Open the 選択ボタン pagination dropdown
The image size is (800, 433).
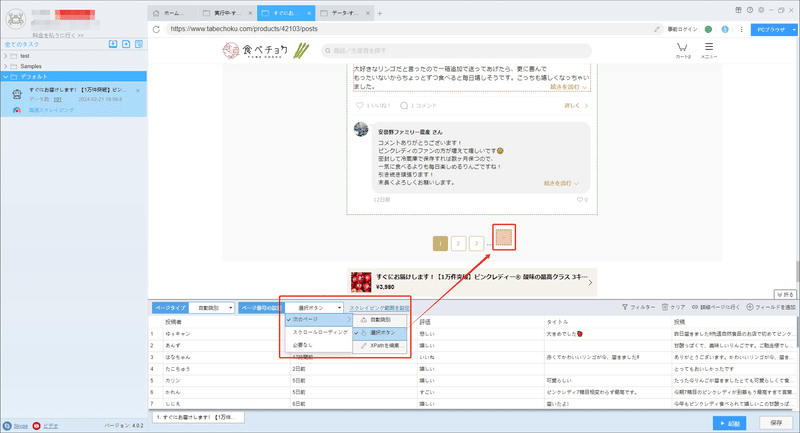tap(314, 308)
